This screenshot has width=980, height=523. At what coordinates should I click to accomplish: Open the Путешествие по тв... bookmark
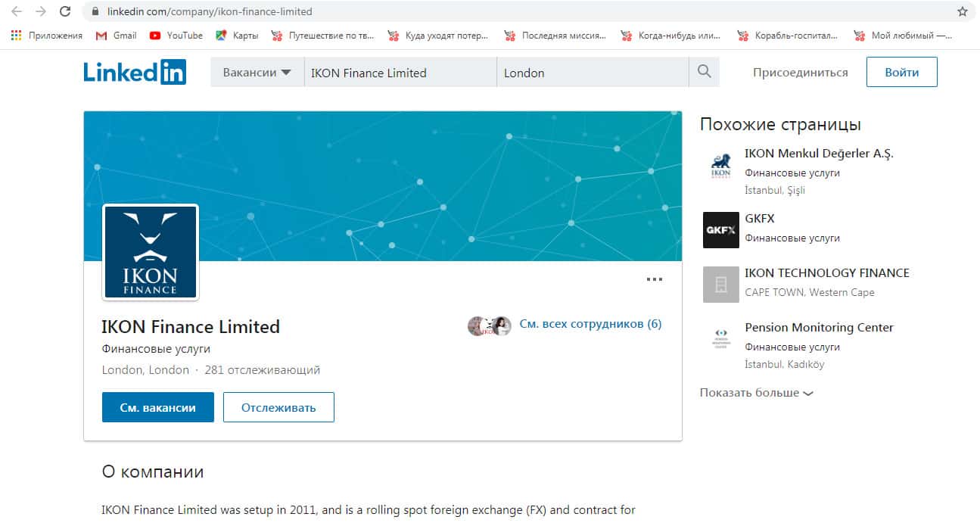(323, 36)
